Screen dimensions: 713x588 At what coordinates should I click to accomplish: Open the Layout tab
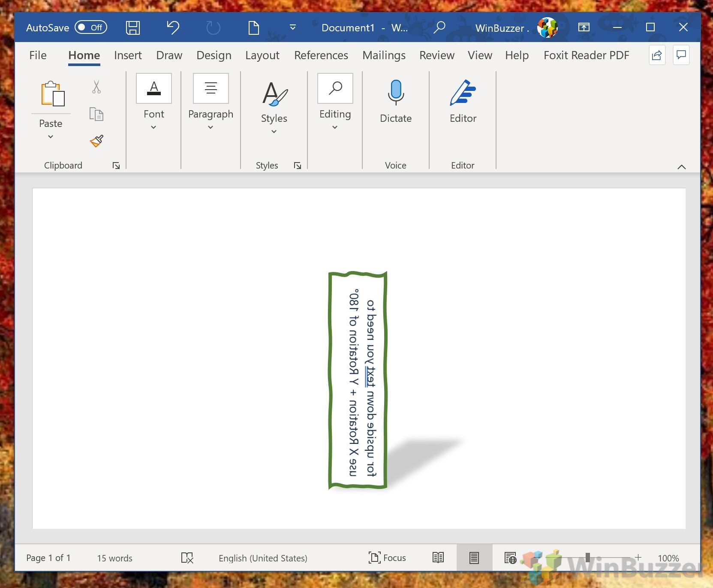(x=262, y=55)
